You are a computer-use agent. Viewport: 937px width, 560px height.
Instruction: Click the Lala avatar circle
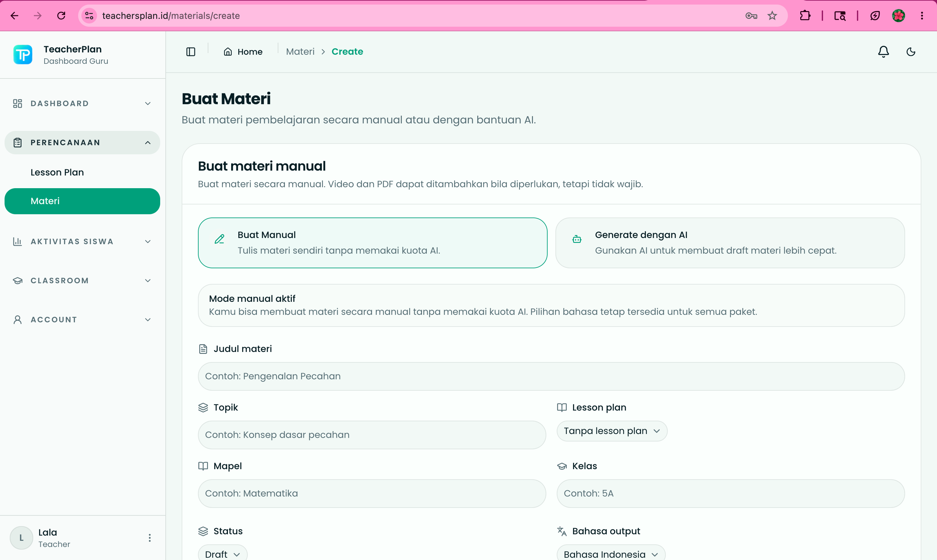click(x=21, y=538)
